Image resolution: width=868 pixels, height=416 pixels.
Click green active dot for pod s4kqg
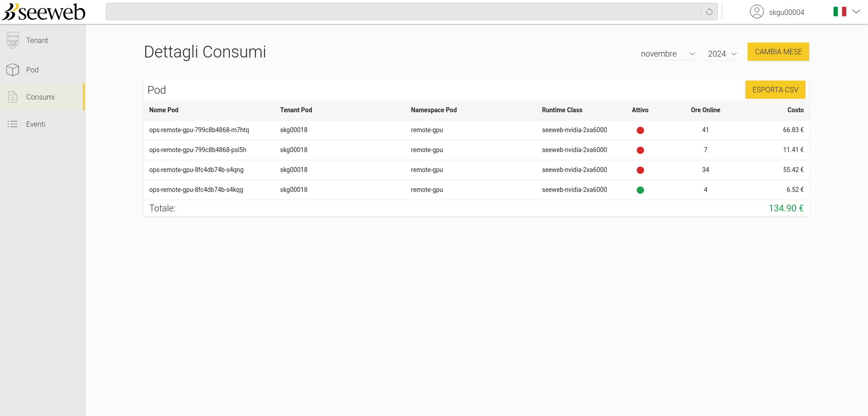point(640,190)
